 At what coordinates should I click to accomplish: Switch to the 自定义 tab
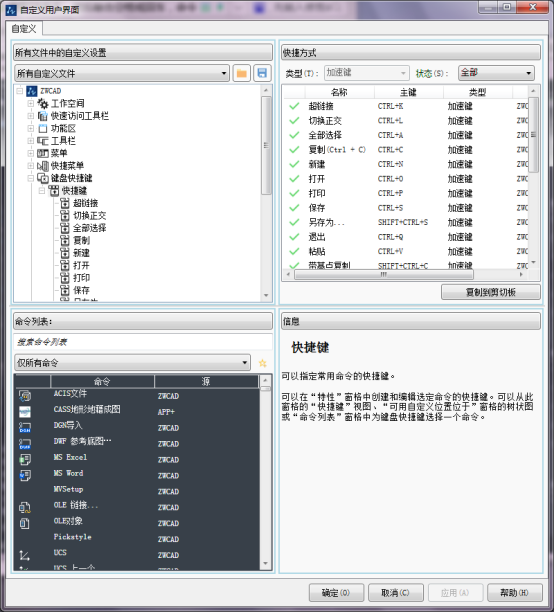coord(24,28)
